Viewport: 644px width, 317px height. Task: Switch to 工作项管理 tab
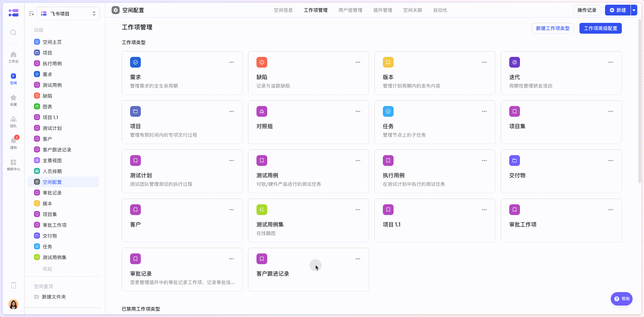[x=316, y=10]
